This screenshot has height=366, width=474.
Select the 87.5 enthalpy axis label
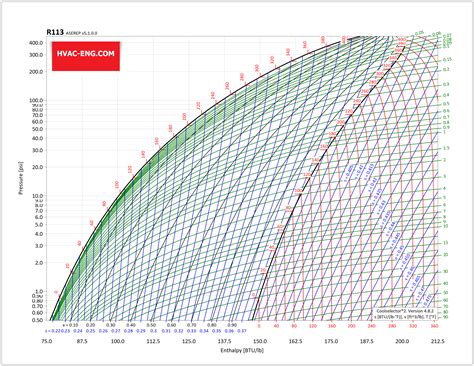click(x=82, y=341)
